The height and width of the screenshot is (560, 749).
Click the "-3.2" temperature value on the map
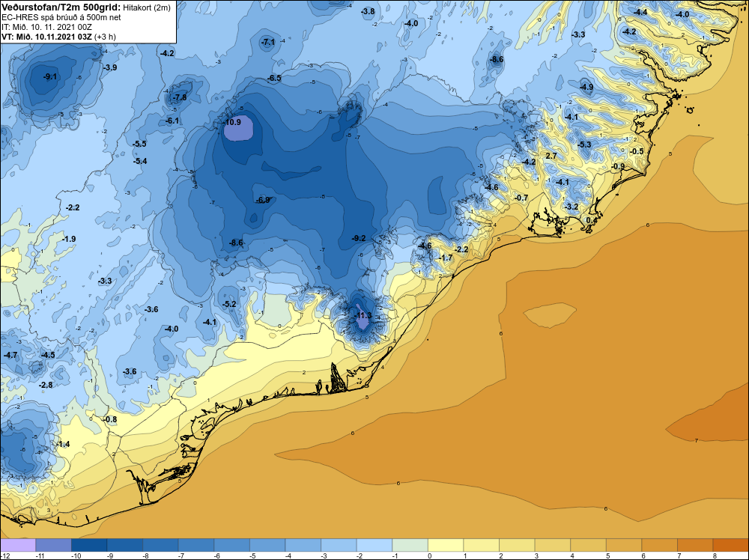[571, 207]
